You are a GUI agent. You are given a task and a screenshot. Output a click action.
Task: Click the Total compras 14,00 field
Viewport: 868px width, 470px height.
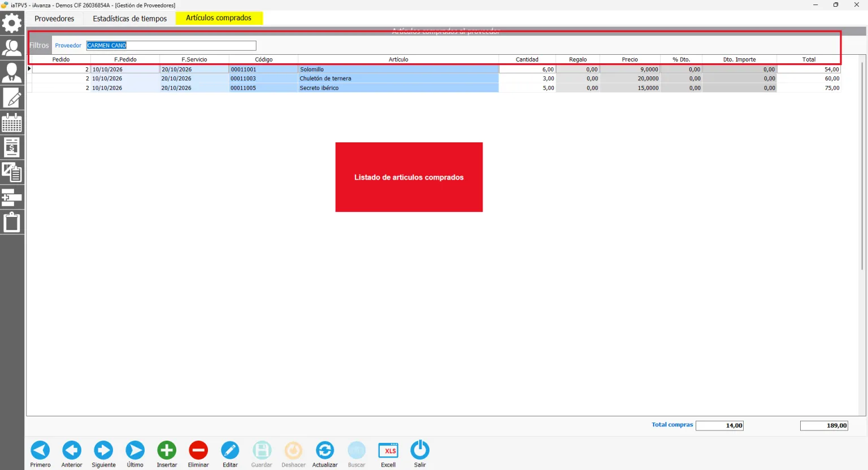719,426
